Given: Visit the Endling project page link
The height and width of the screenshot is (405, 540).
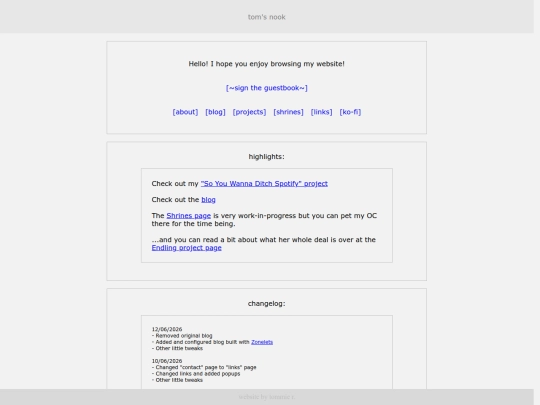Looking at the screenshot, I should point(186,248).
